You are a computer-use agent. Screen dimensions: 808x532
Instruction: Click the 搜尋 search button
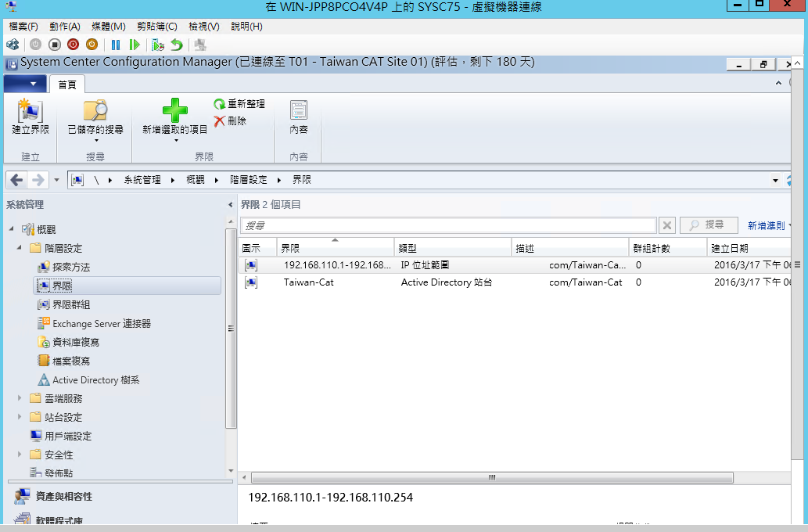[x=709, y=225]
